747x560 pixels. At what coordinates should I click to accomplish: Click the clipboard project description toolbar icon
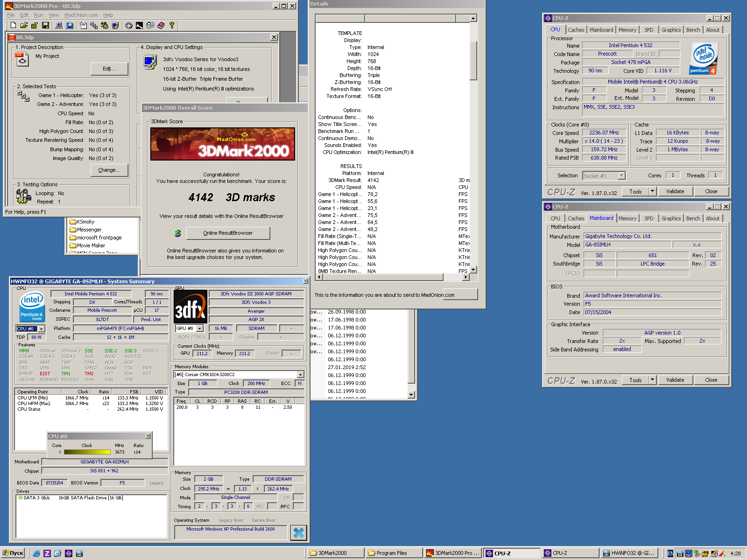[83, 25]
